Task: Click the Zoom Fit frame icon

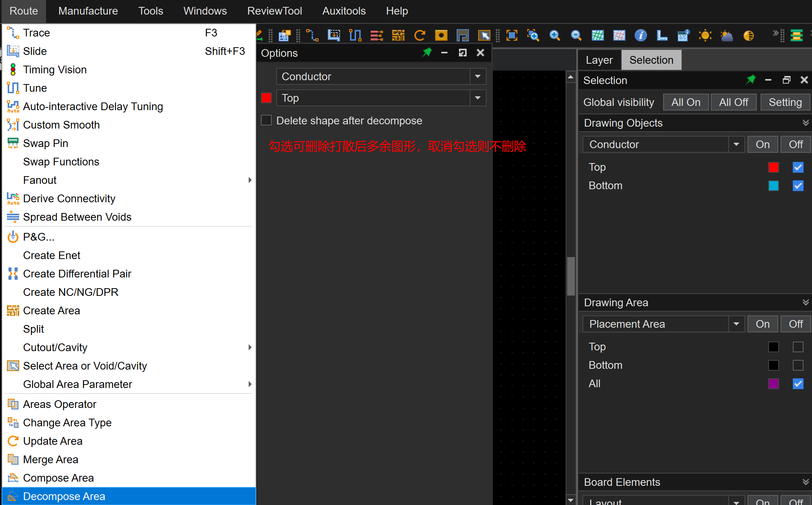Action: [x=512, y=36]
